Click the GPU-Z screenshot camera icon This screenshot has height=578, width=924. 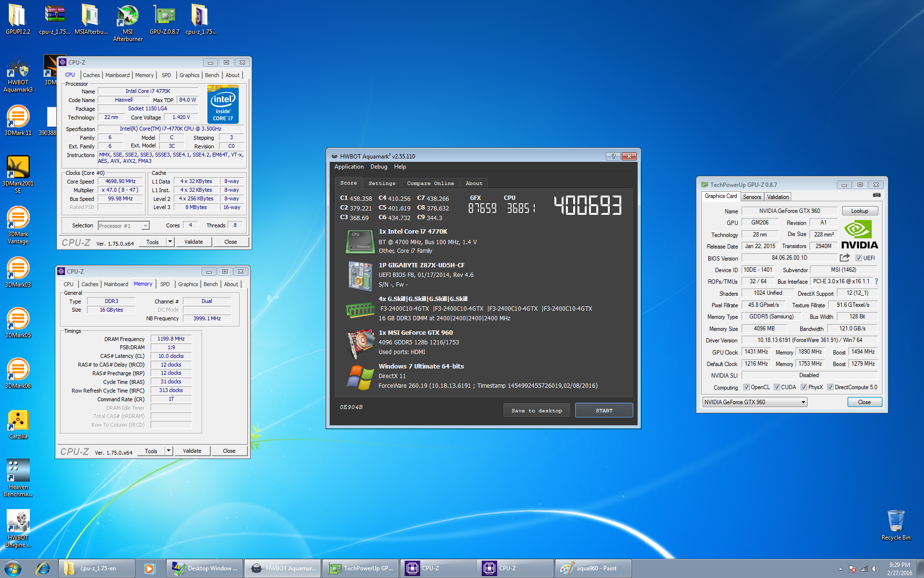[x=876, y=196]
